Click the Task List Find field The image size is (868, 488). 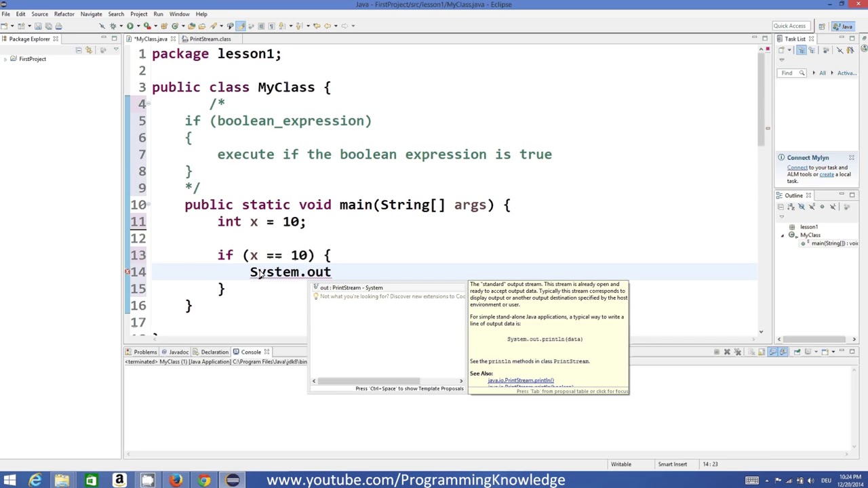point(791,73)
